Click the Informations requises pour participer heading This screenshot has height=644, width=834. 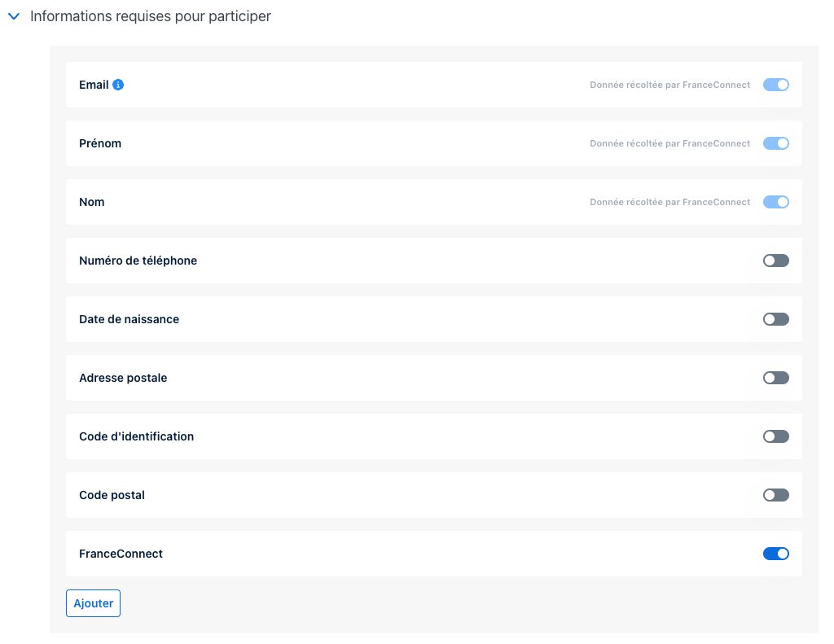coord(151,16)
